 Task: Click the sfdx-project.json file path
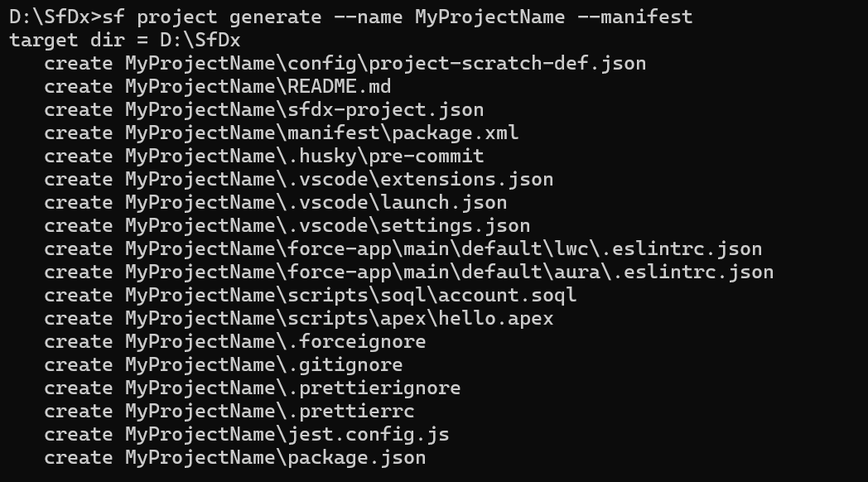304,109
